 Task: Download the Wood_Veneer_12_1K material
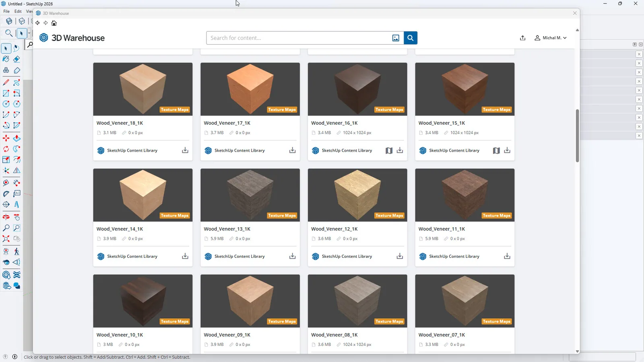(x=400, y=256)
